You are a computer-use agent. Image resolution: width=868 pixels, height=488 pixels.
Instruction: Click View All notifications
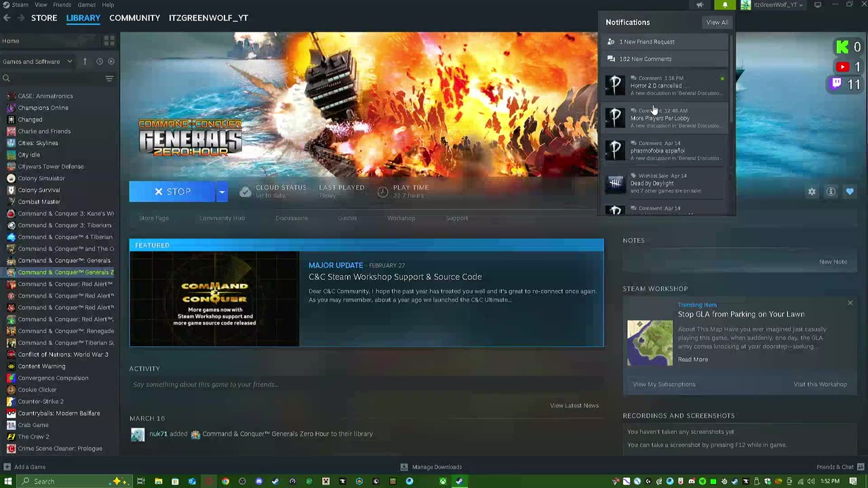717,22
